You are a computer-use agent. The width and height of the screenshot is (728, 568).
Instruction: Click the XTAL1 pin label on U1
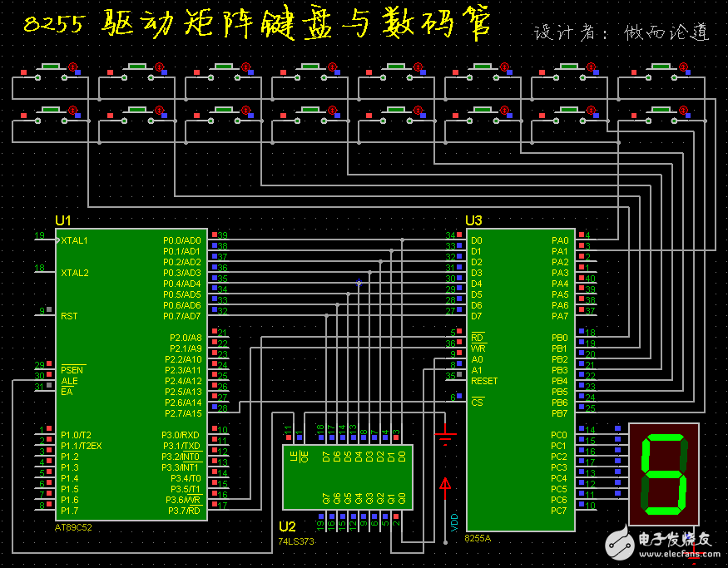pyautogui.click(x=75, y=240)
